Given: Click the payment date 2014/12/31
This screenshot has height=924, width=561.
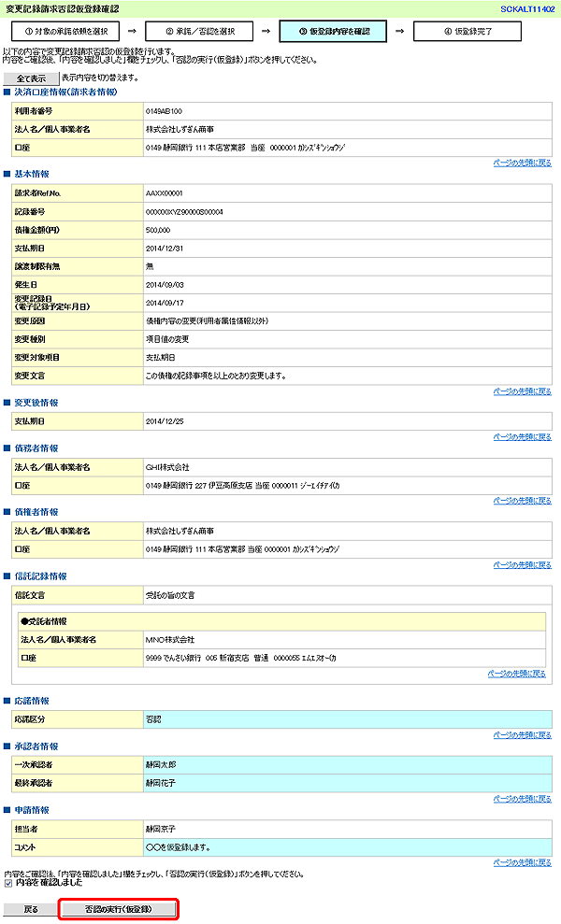Looking at the screenshot, I should tap(165, 249).
